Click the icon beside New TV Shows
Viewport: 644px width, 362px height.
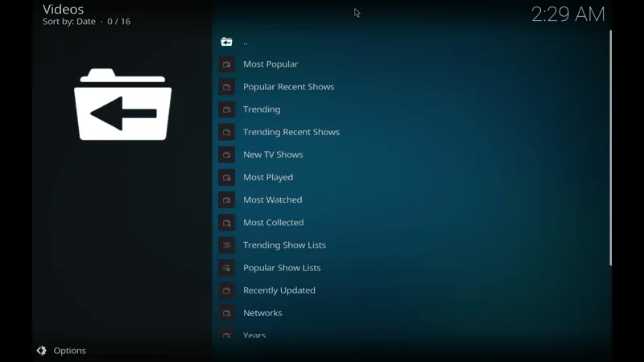click(226, 154)
